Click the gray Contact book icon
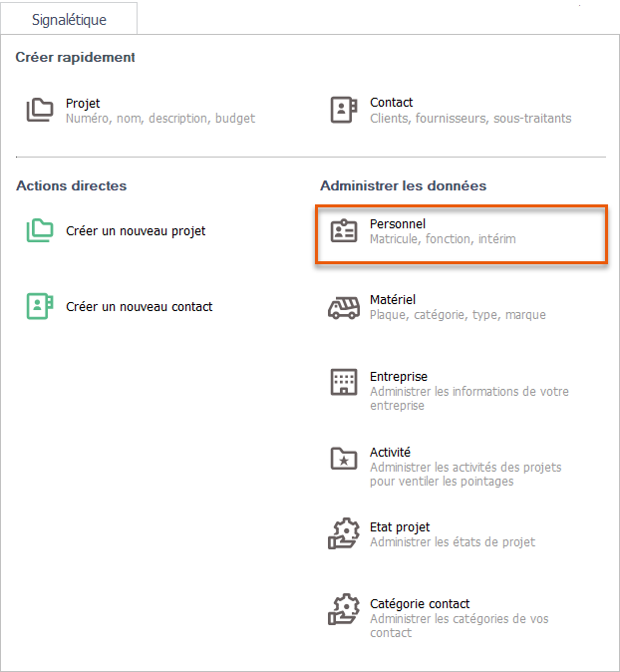 point(344,110)
